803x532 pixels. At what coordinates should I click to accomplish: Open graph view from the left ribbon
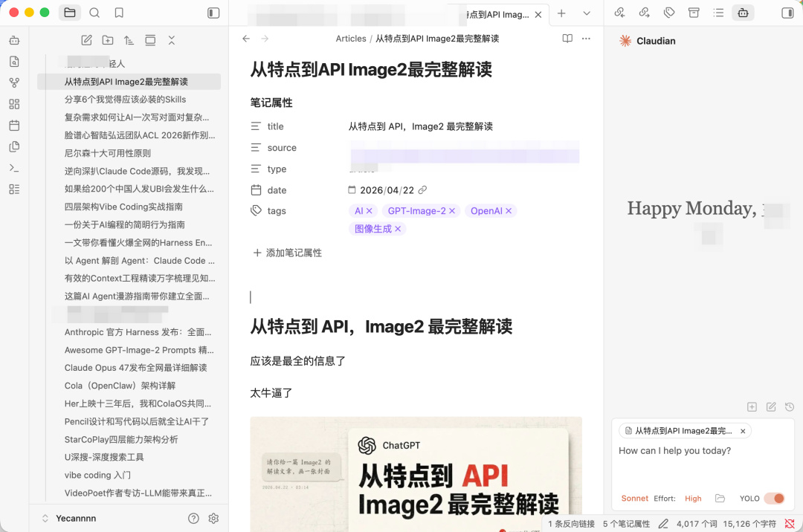pos(14,82)
